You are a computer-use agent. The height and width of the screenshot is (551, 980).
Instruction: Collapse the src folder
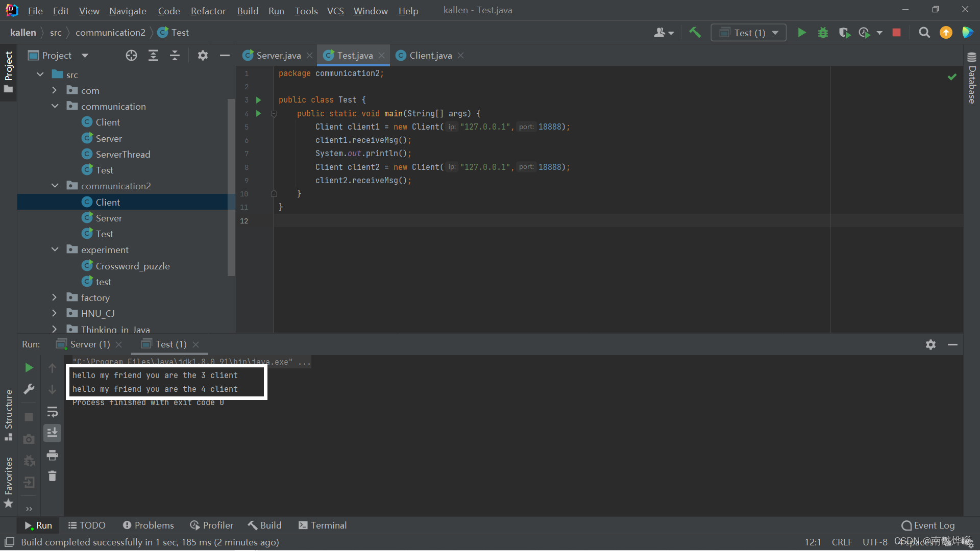(x=40, y=74)
